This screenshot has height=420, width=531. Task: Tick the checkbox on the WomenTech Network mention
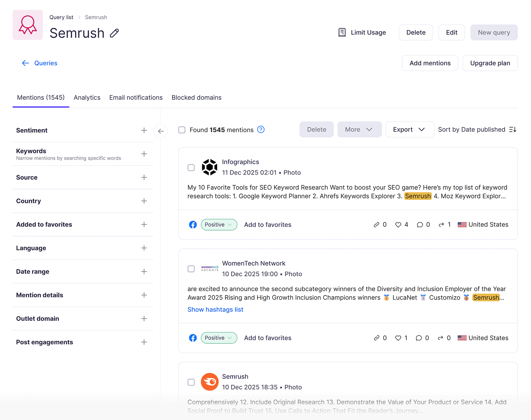coord(191,269)
